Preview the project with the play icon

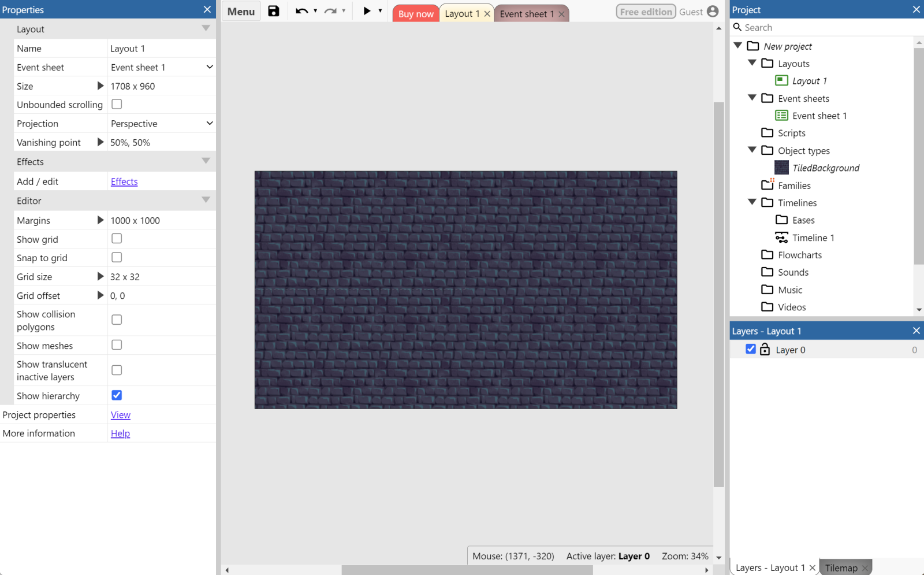tap(367, 11)
